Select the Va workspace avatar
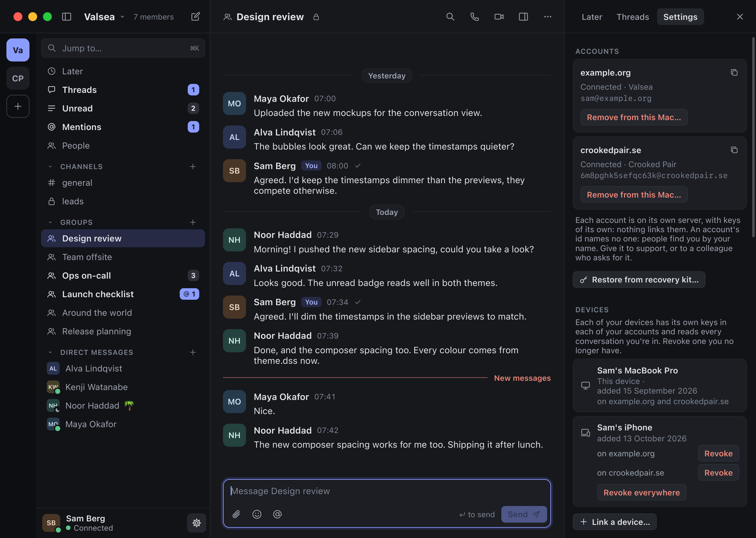The width and height of the screenshot is (756, 538). (18, 50)
